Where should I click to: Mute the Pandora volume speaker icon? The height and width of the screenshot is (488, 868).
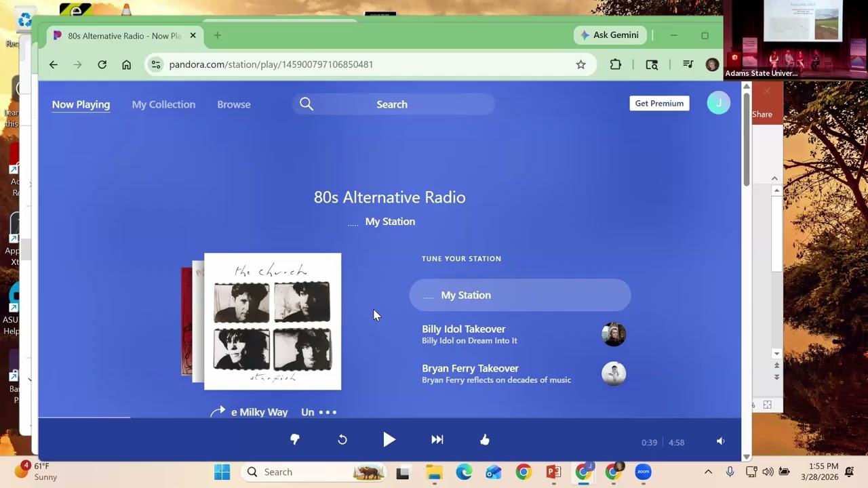point(721,441)
